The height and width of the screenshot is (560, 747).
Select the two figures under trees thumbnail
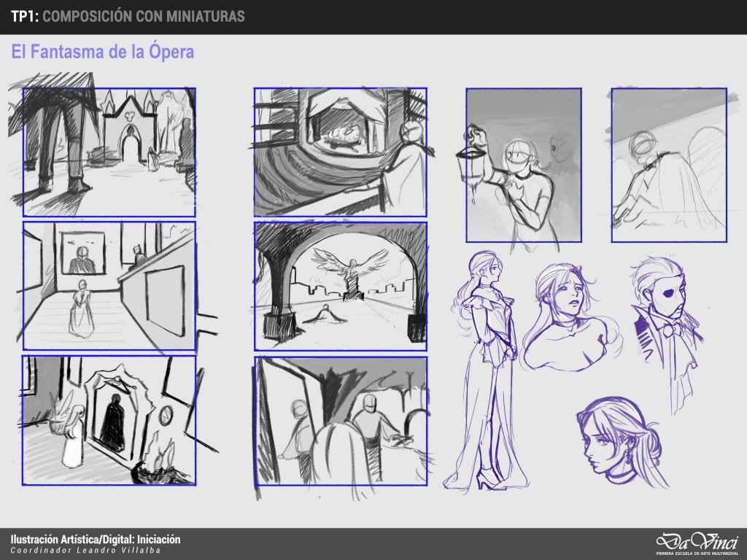(340, 420)
